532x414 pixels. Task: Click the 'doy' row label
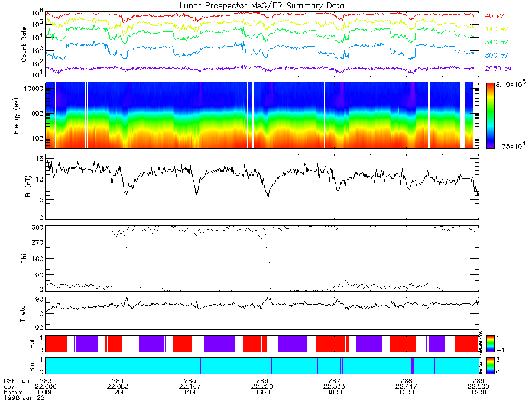point(9,387)
